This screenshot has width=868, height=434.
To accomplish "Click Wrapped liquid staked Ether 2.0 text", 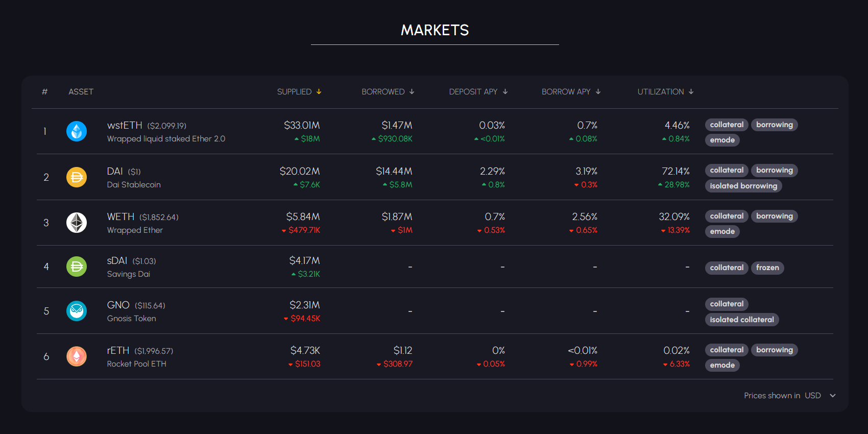I will tap(166, 139).
